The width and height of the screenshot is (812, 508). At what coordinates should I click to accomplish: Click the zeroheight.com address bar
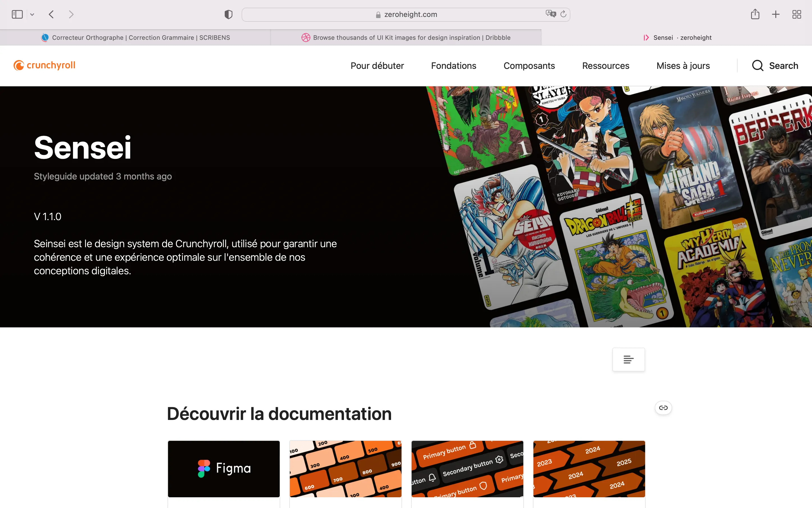[406, 14]
